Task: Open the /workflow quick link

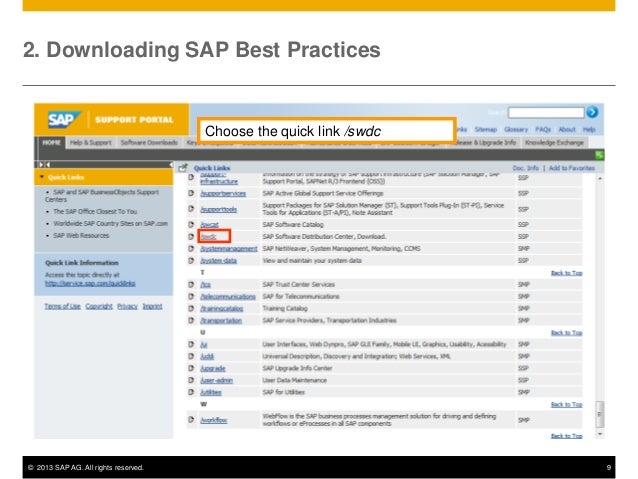Action: [x=214, y=420]
